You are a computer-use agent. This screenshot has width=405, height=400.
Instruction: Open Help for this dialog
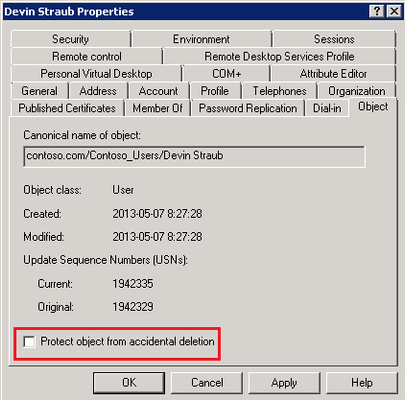(362, 383)
